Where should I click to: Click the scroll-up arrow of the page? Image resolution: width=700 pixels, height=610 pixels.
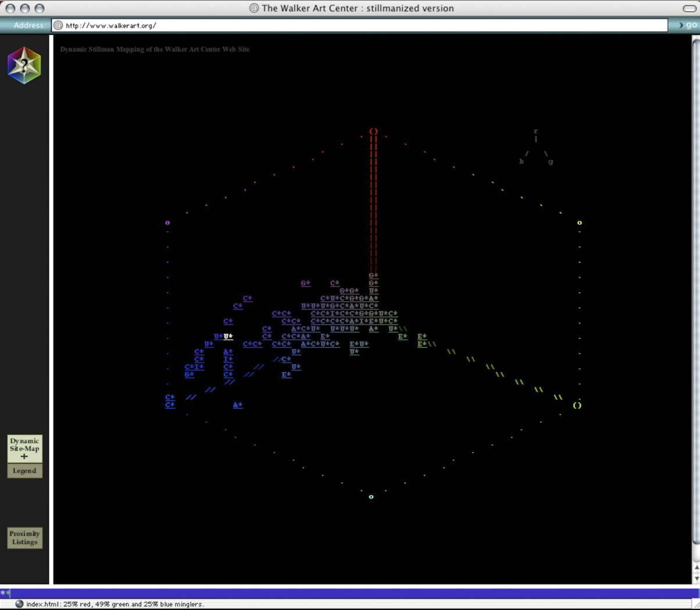tap(695, 567)
